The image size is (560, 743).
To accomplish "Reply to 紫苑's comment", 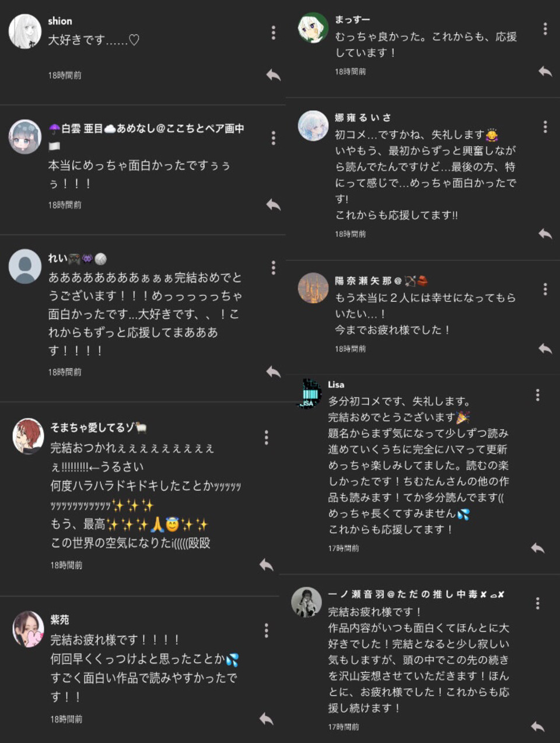I will coord(267,719).
